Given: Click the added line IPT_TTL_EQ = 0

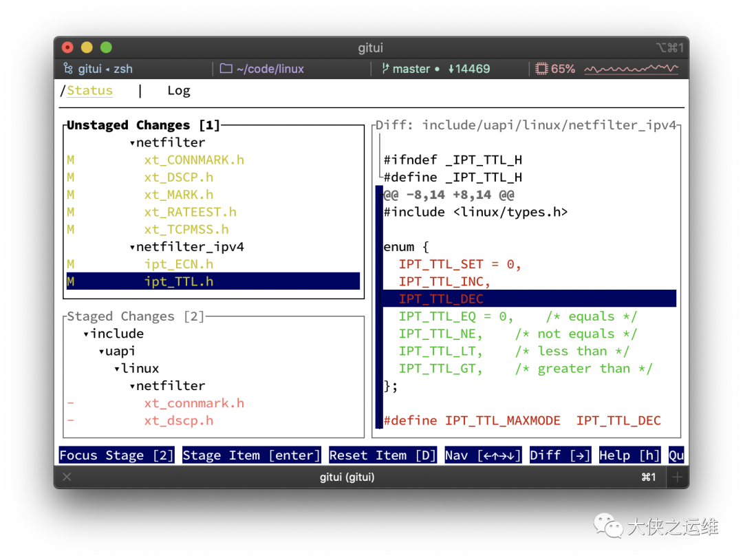Looking at the screenshot, I should [x=518, y=316].
